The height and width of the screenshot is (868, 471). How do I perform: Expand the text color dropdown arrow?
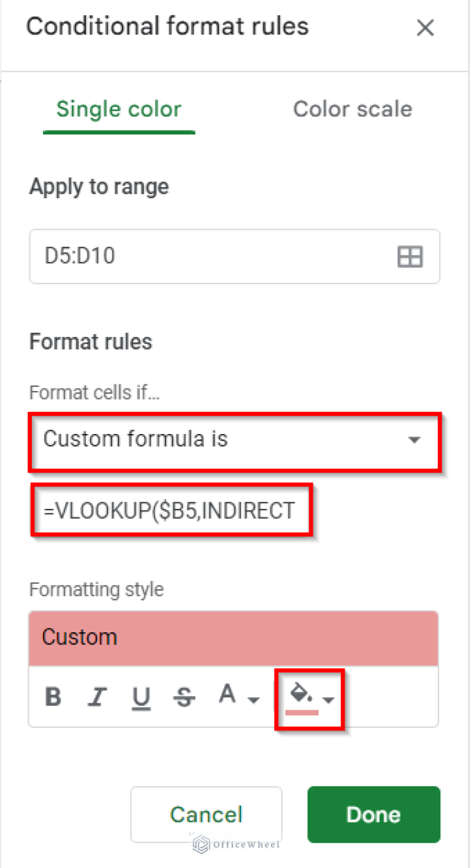253,700
